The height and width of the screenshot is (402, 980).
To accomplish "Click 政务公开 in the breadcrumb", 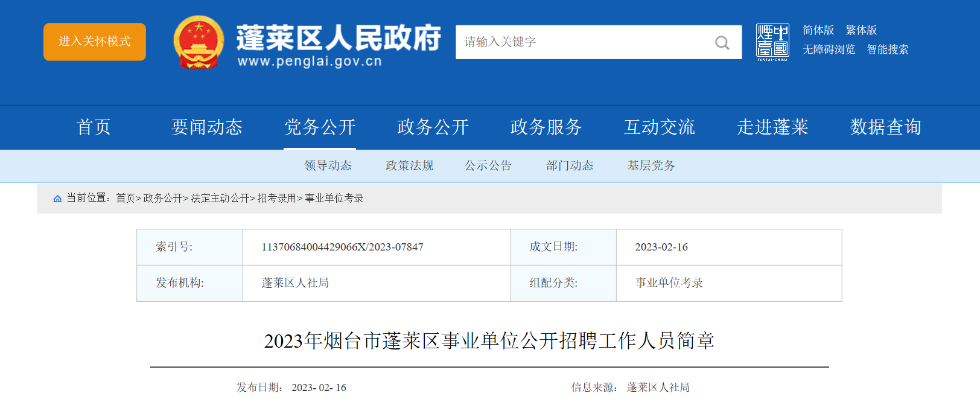I will (x=163, y=199).
